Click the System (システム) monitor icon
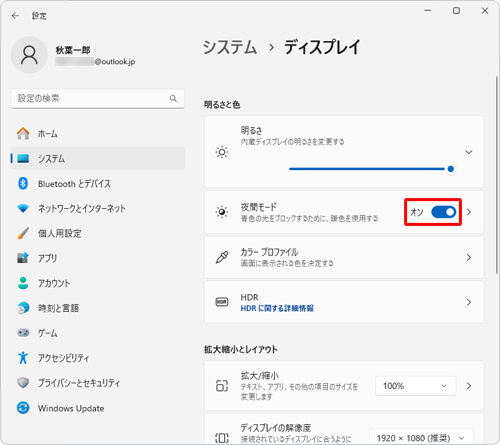Viewport: 500px width, 445px height. point(23,158)
